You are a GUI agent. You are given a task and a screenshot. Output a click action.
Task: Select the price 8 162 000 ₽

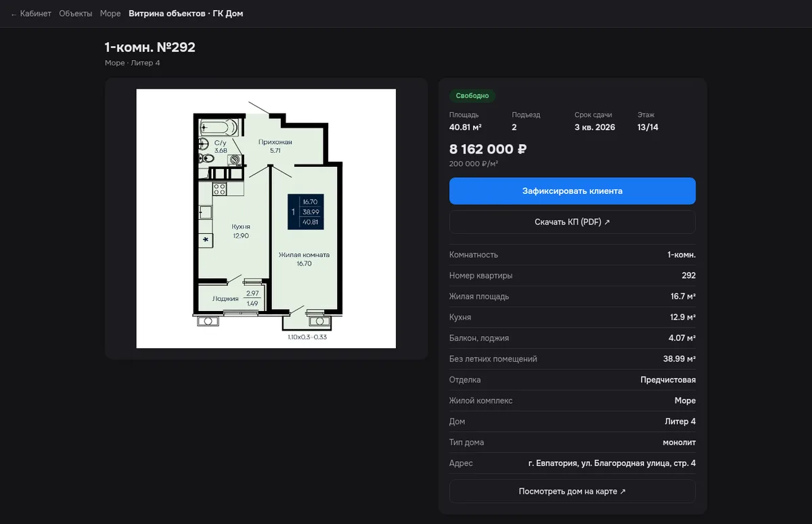(x=488, y=149)
